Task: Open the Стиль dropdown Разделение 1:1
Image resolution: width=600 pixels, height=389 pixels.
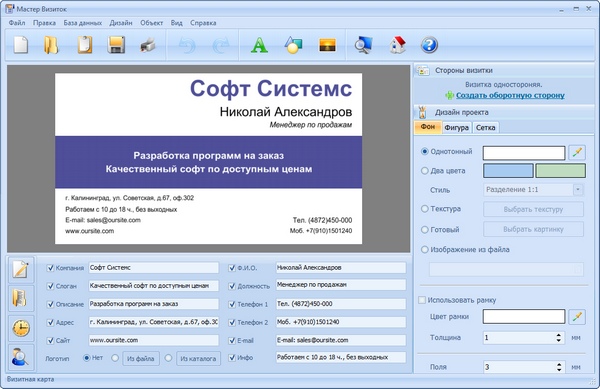Action: coord(533,190)
